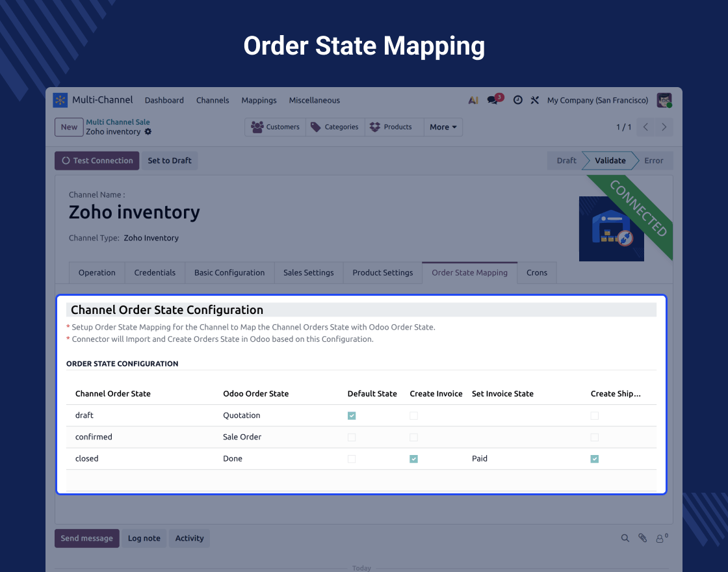Toggle Create Shipment checkbox for draft row
The width and height of the screenshot is (728, 572).
pos(594,415)
